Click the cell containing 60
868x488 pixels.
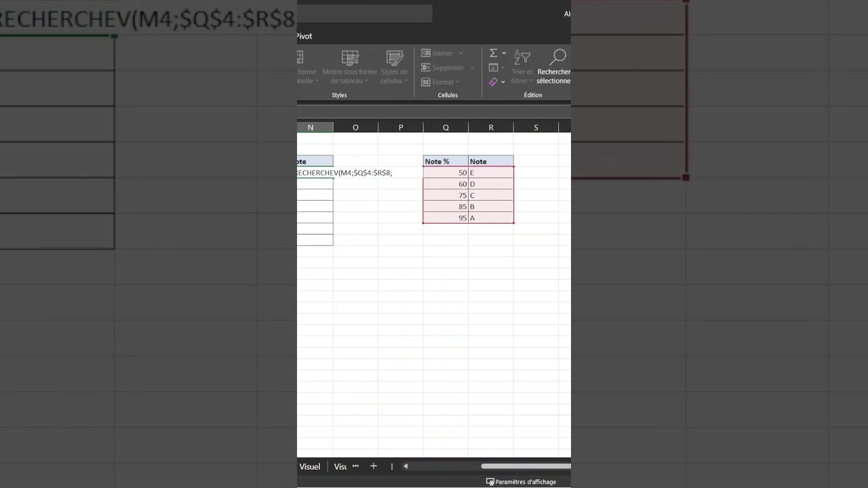[x=446, y=184]
